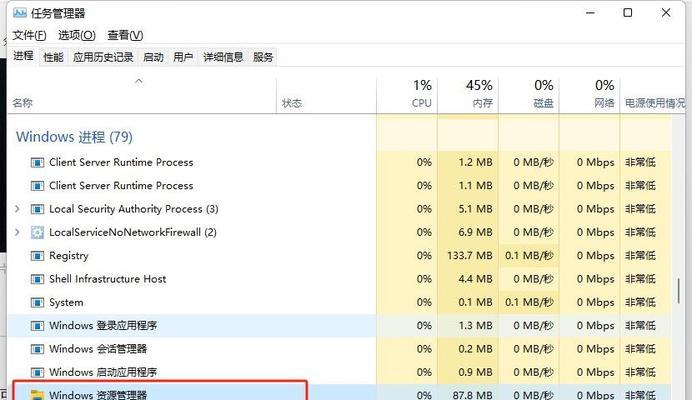Image resolution: width=692 pixels, height=400 pixels.
Task: Sort by the CPU column header
Action: pos(421,103)
